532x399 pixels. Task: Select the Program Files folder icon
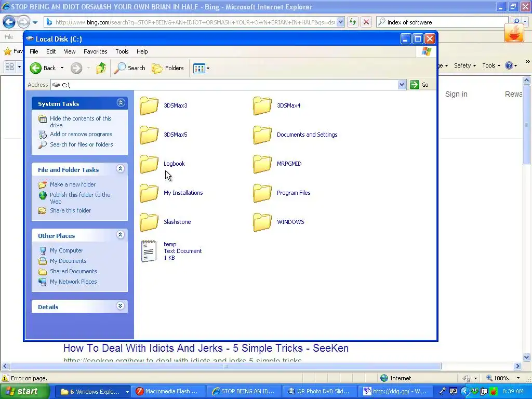click(x=262, y=193)
